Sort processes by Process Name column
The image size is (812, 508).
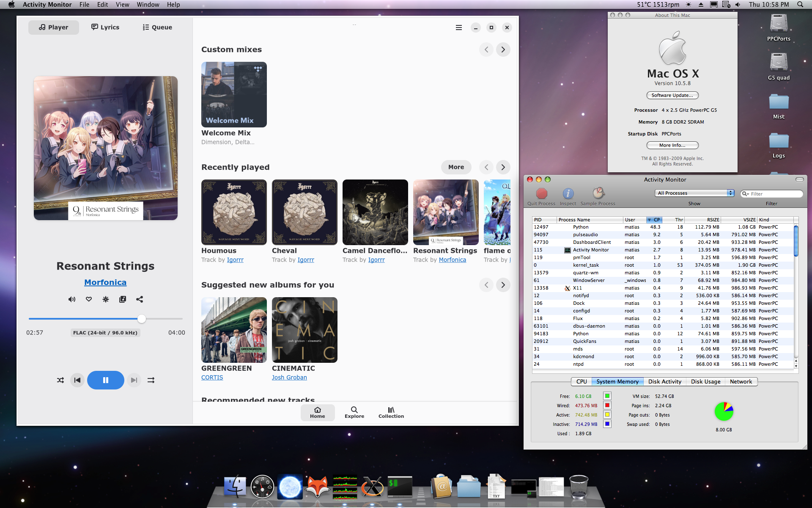(590, 220)
